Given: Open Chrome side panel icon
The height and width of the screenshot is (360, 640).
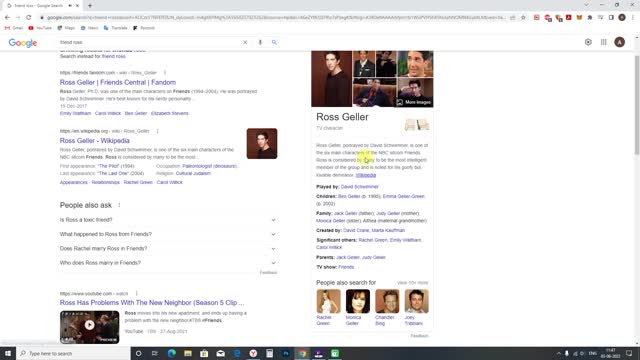Looking at the screenshot, I should [611, 18].
